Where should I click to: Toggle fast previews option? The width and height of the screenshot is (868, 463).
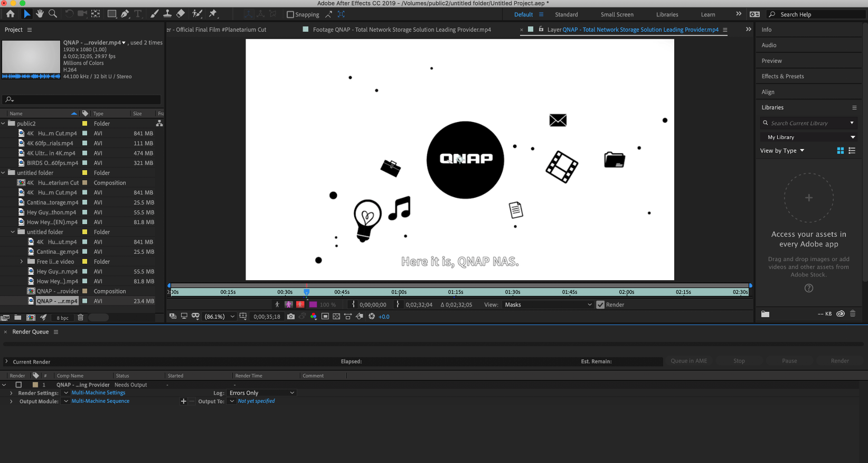(360, 317)
